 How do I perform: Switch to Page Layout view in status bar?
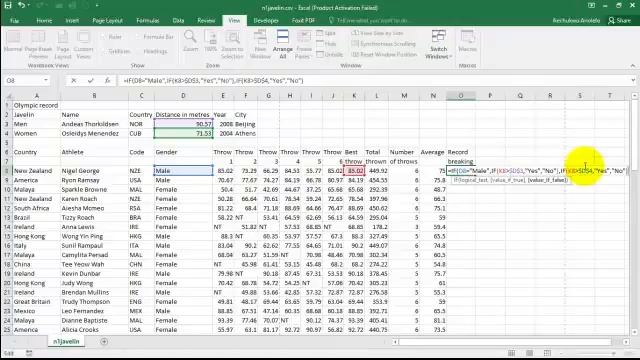point(529,353)
